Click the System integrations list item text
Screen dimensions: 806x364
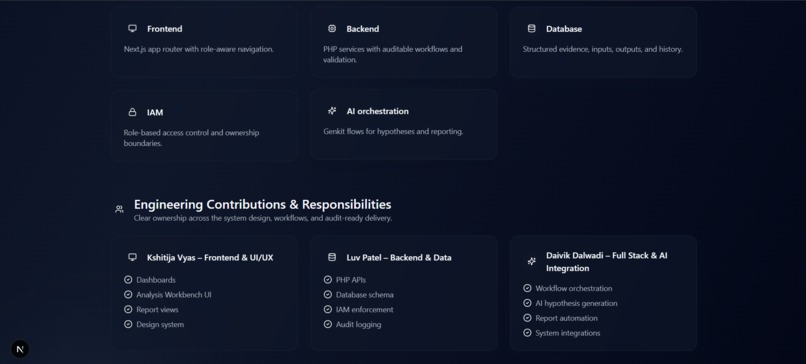coord(568,333)
